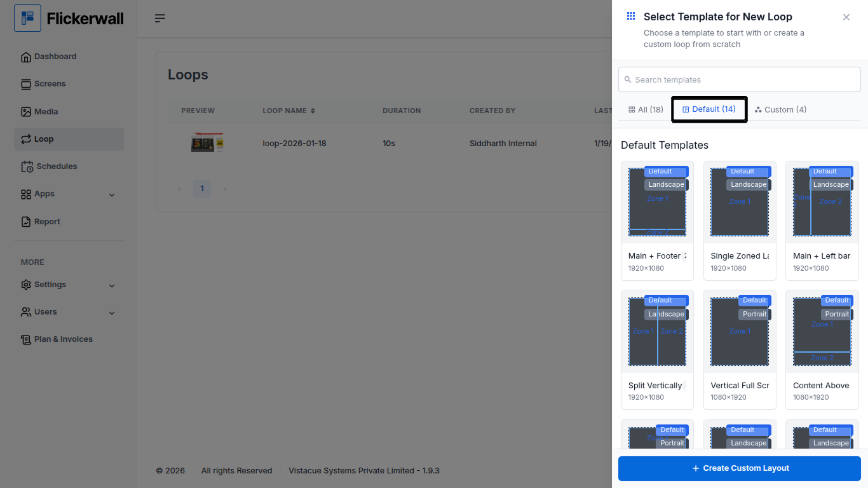Choose the Single Zoned Landscape template
868x488 pixels.
(740, 220)
